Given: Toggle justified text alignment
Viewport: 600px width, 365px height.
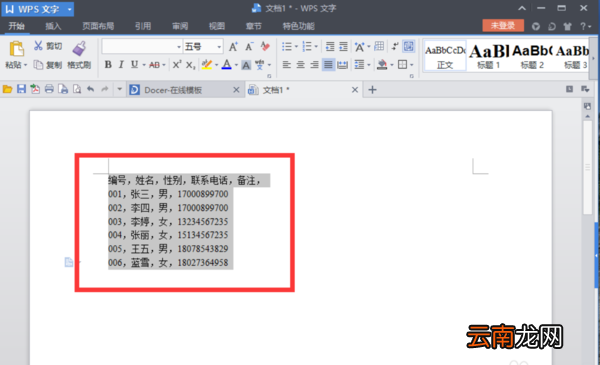Looking at the screenshot, I should click(328, 65).
